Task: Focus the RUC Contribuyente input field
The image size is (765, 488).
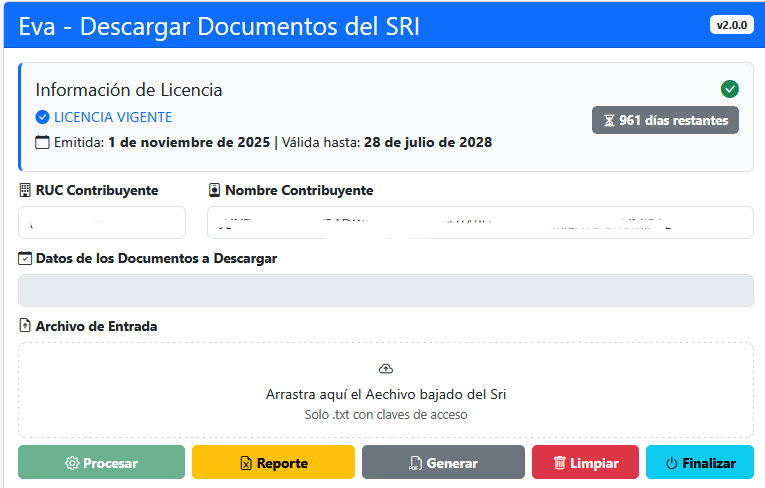Action: click(102, 223)
